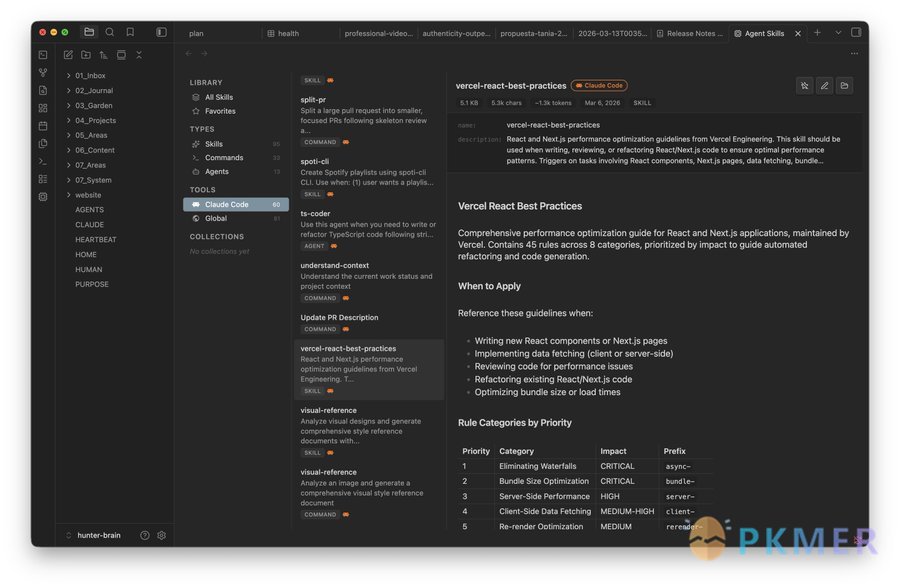900x588 pixels.
Task: Click the Agent Skills ribbon icon at bottom
Action: tap(43, 197)
